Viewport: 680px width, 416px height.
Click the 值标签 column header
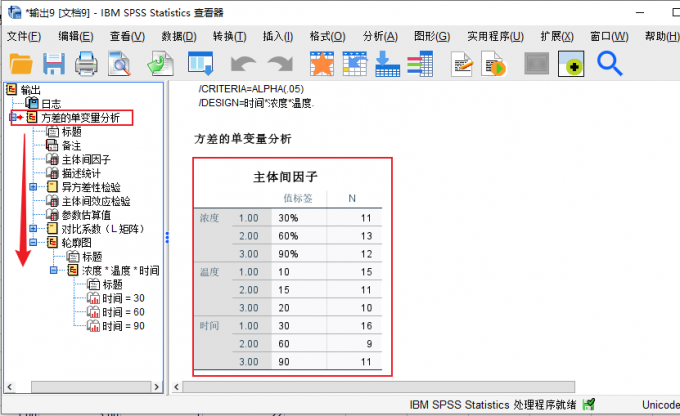pyautogui.click(x=298, y=198)
